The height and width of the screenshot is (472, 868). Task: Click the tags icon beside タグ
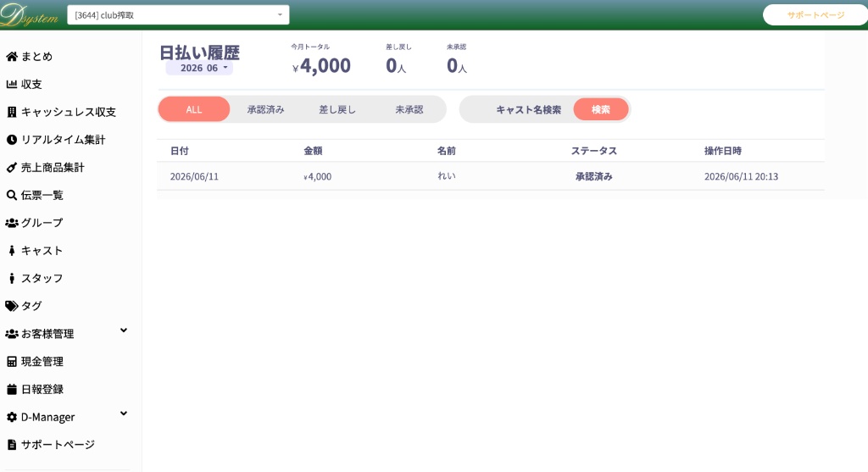[x=12, y=305]
